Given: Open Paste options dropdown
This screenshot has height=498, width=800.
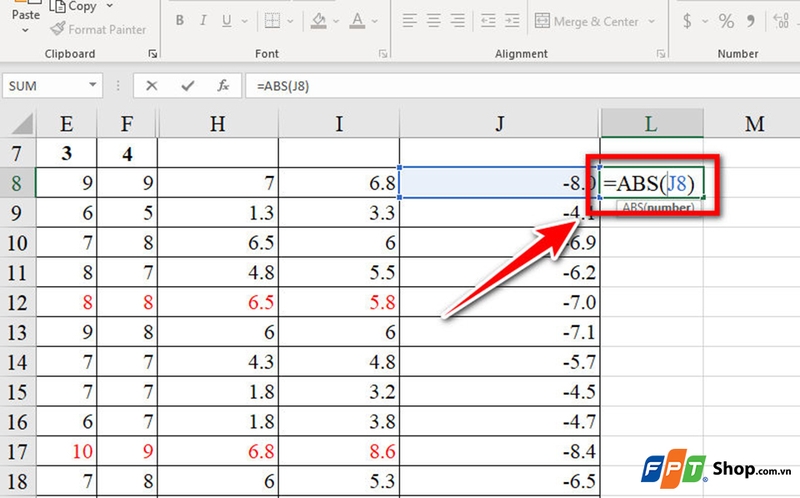Looking at the screenshot, I should point(26,31).
